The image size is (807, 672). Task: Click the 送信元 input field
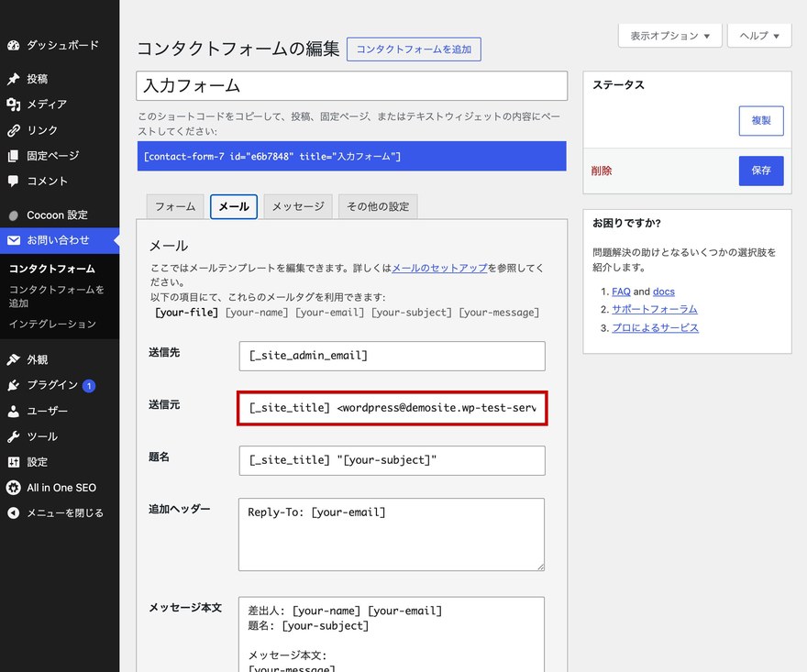[x=392, y=408]
